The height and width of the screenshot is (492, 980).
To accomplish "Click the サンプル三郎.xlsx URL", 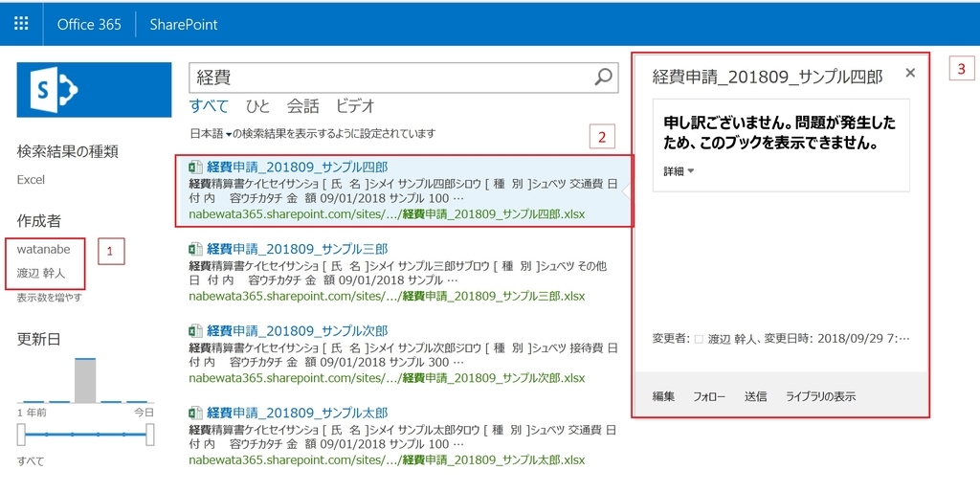I will (x=387, y=297).
